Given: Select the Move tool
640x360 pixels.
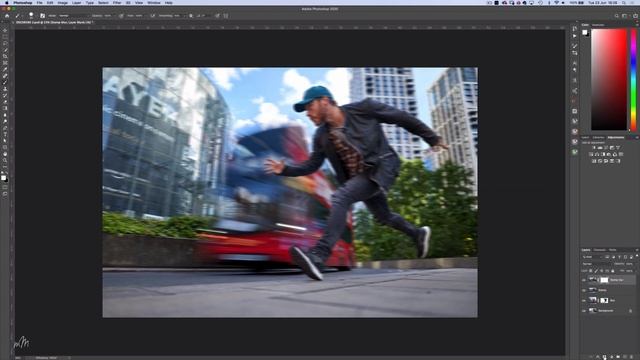Looking at the screenshot, I should (x=5, y=30).
